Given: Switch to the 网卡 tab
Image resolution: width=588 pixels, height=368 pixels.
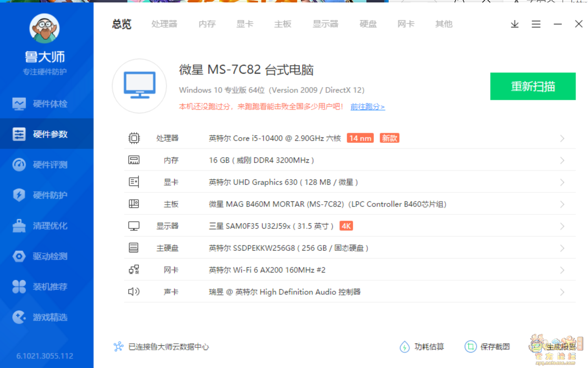Looking at the screenshot, I should [x=406, y=24].
